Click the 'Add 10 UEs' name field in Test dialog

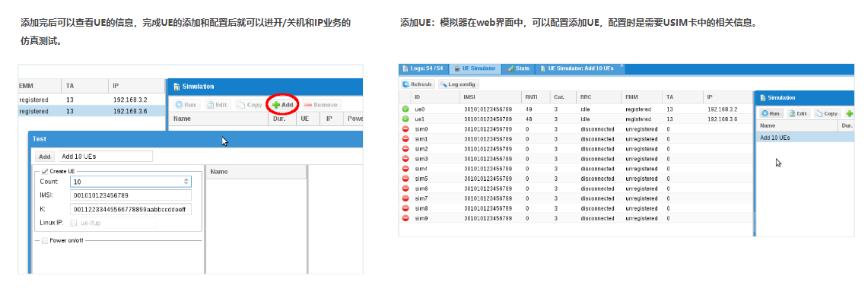105,157
